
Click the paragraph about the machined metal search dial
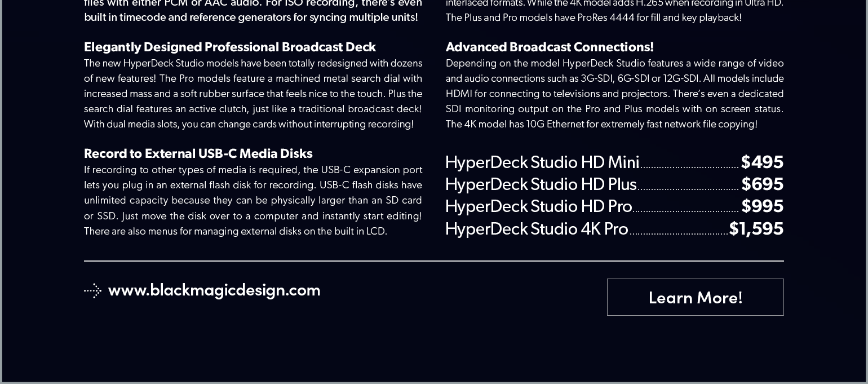[253, 94]
